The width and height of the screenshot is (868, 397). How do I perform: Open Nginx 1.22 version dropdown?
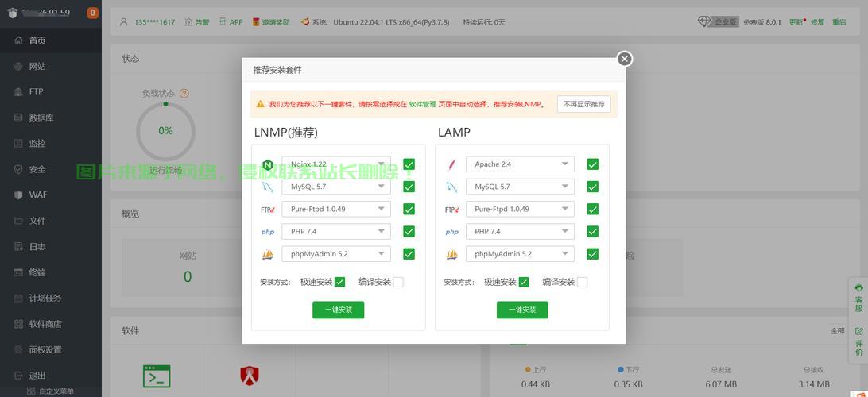point(336,164)
